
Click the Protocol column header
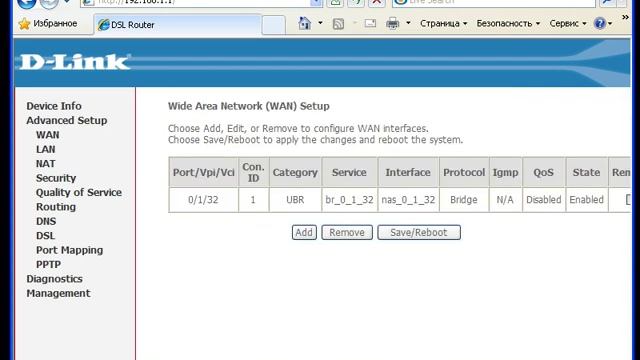464,172
